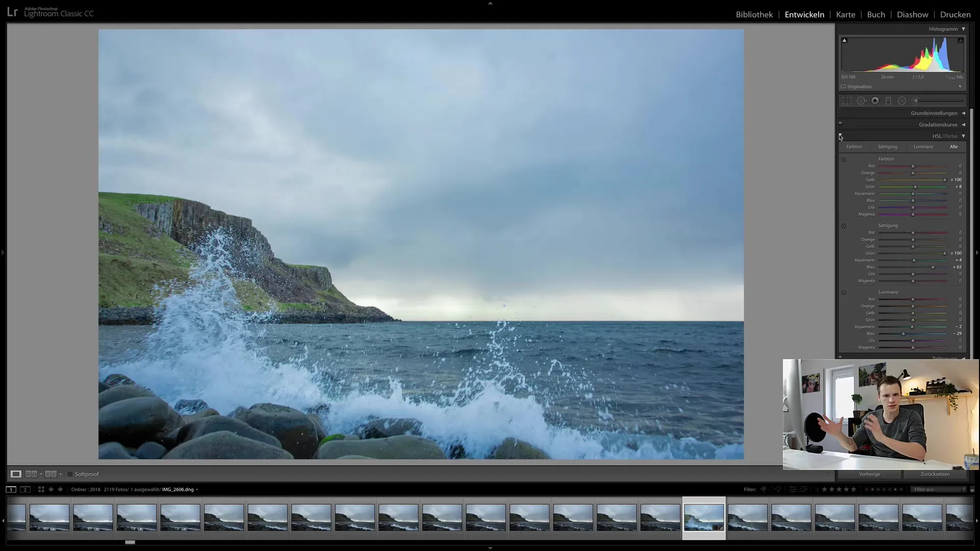Toggle filter lock switch at filmstrip right
Image resolution: width=980 pixels, height=551 pixels.
click(x=972, y=490)
